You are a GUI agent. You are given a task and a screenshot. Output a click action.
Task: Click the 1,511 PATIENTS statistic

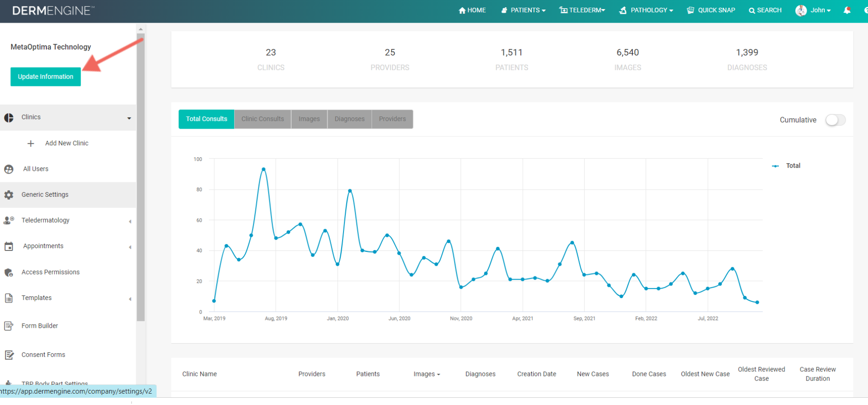click(512, 60)
